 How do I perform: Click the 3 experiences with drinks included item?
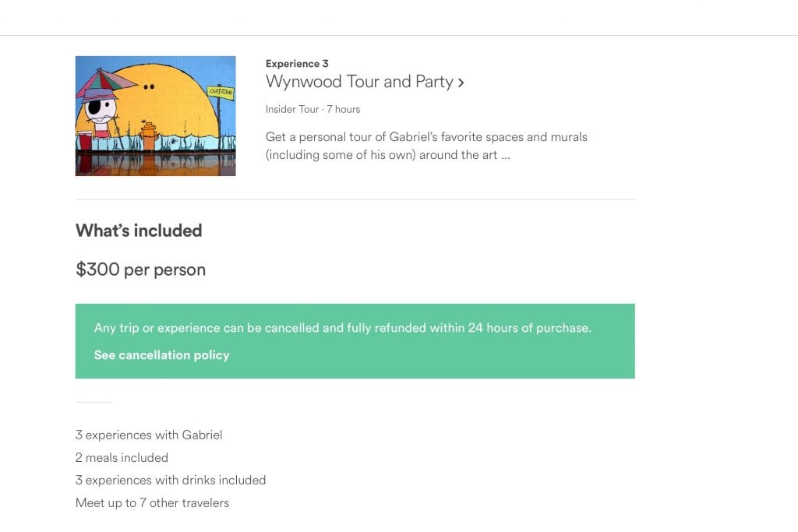coord(171,480)
